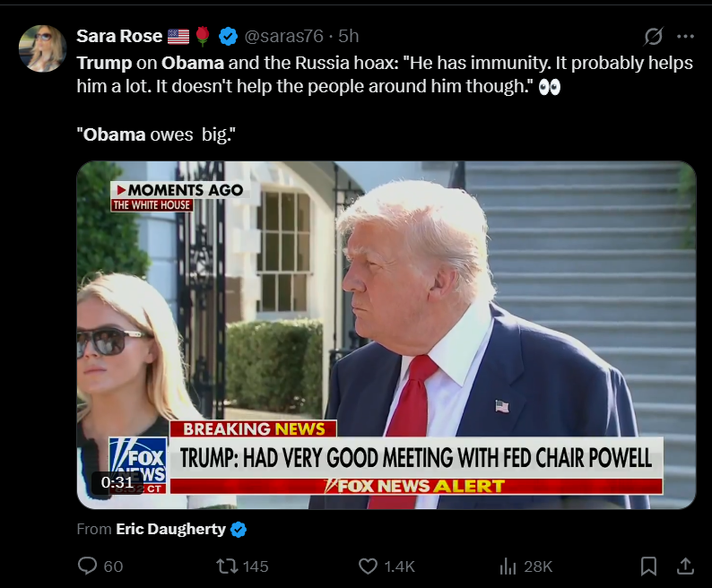
Task: Click the Sara Rose display name
Action: pos(119,36)
